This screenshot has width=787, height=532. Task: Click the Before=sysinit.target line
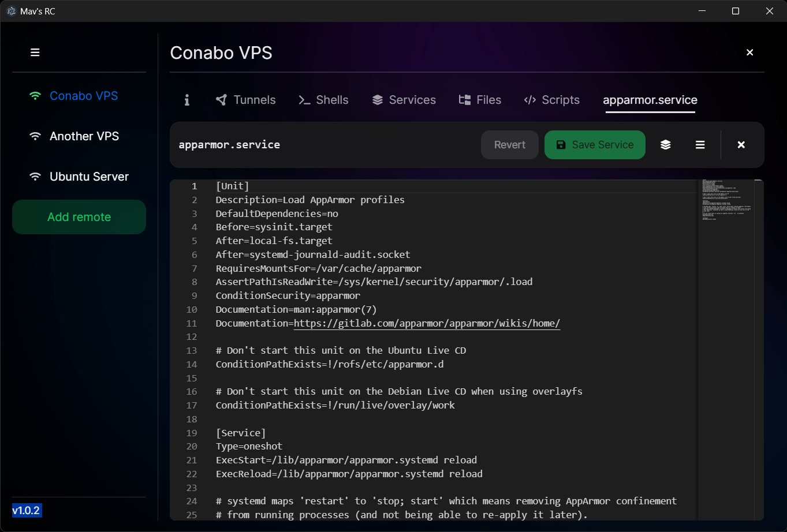click(274, 227)
